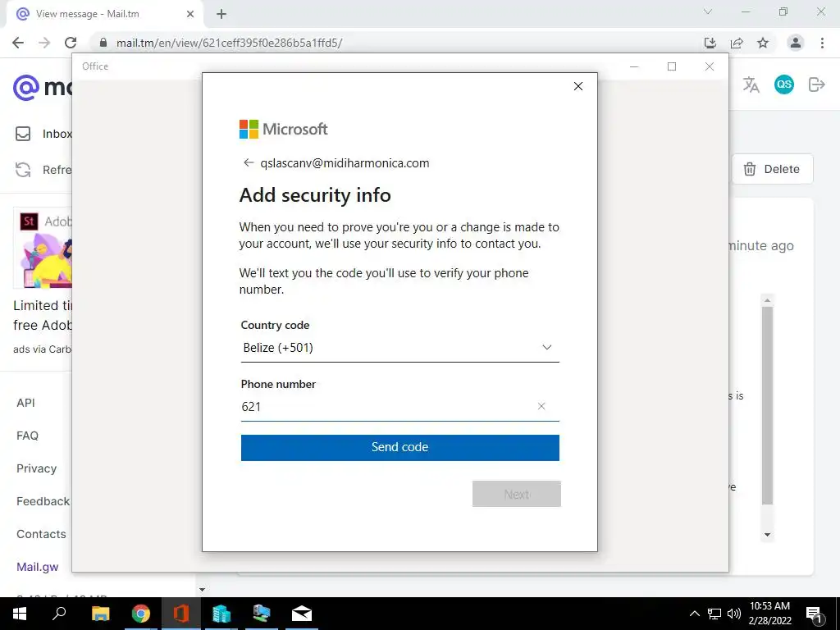Open File Explorer from the taskbar

(100, 614)
